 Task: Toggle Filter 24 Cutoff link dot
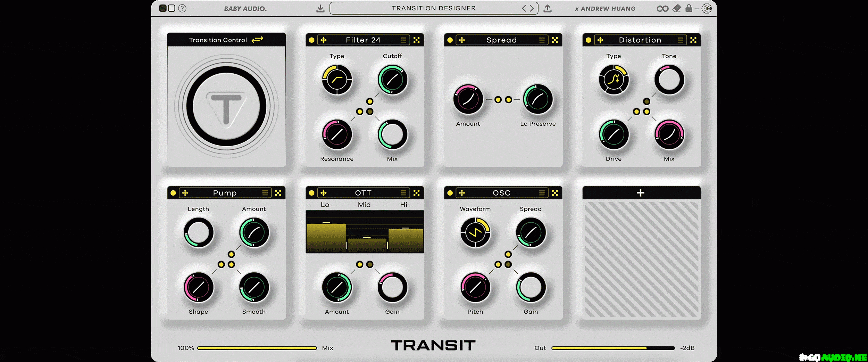click(370, 101)
